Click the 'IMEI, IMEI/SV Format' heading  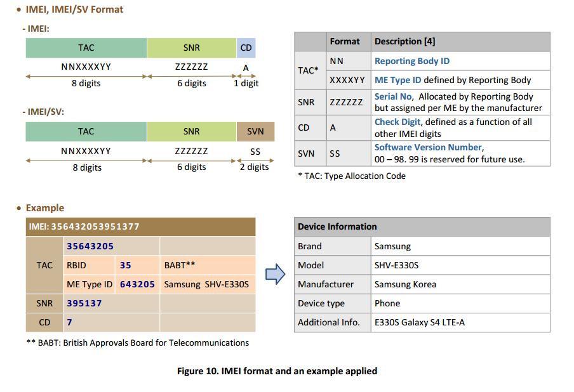(74, 10)
